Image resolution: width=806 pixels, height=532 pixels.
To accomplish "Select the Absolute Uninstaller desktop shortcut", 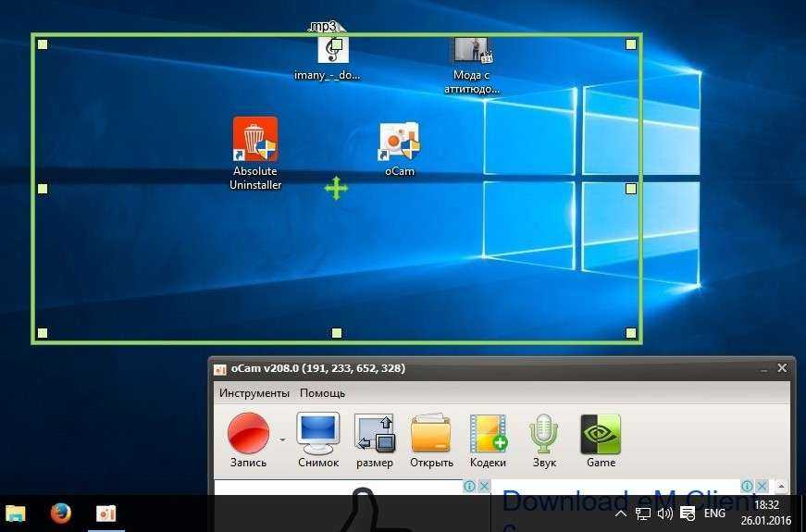I will [255, 154].
